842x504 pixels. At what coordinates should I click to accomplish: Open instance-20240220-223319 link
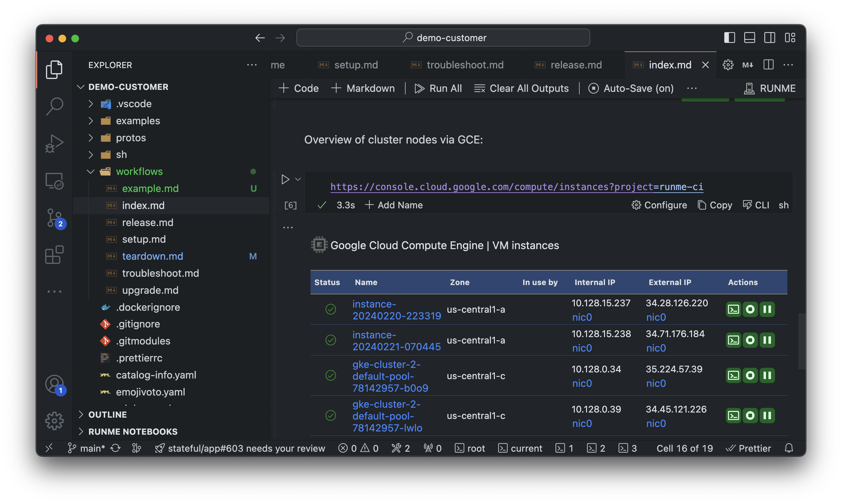point(396,310)
